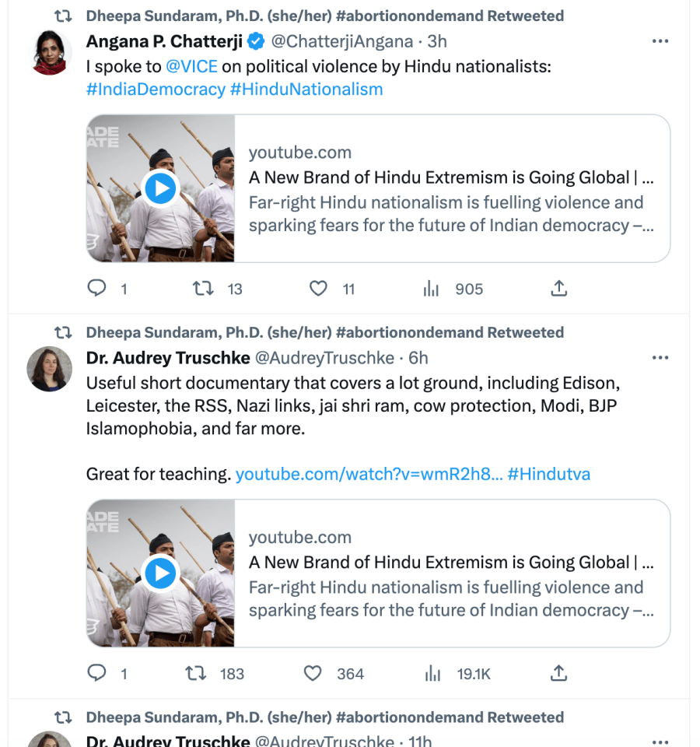View analytics of Angana Chatterji's tweet
The image size is (700, 747).
pyautogui.click(x=432, y=289)
